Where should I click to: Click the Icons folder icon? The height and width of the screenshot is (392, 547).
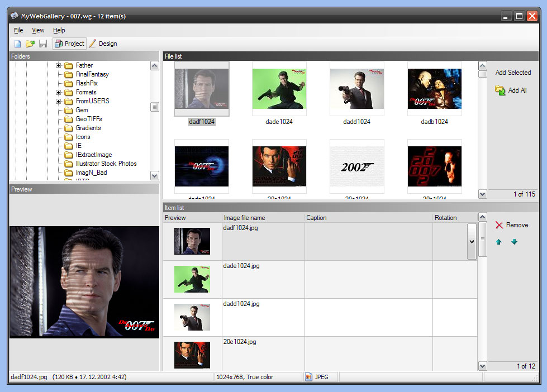(69, 137)
